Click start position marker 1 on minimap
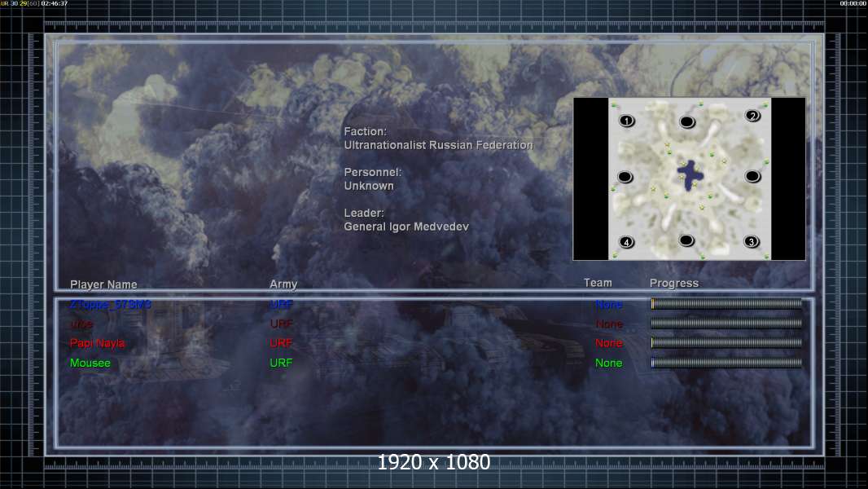Screen dimensions: 868x489 pos(627,121)
